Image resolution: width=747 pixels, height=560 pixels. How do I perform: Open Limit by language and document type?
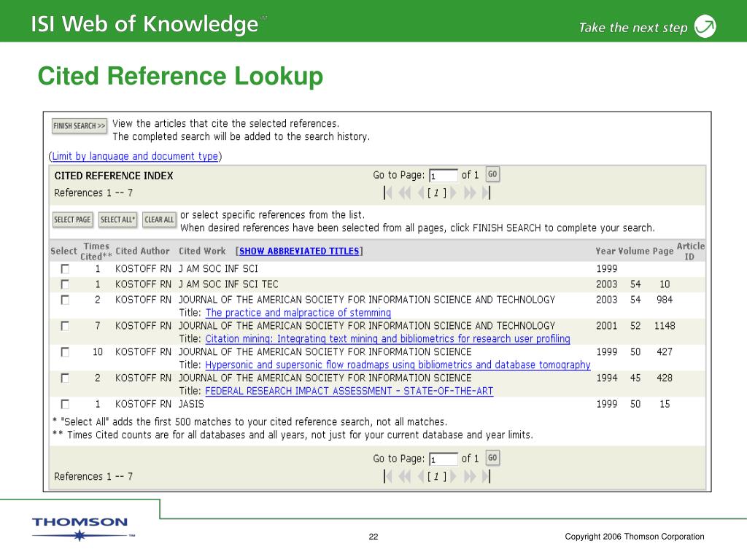coord(135,156)
